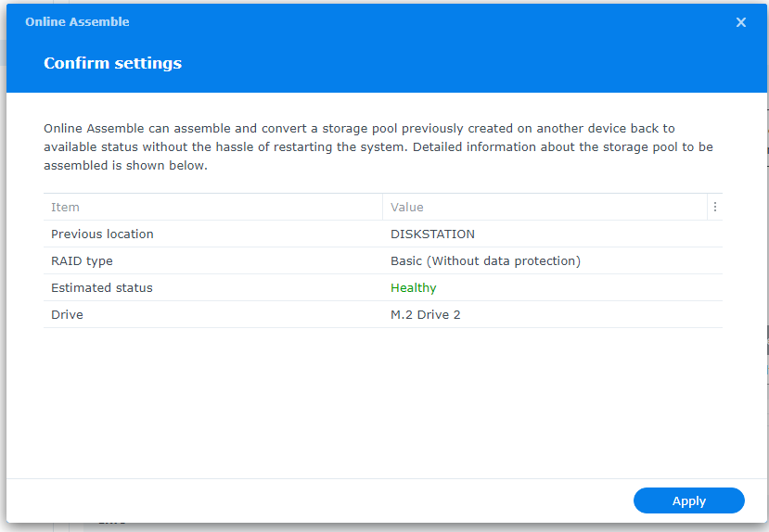This screenshot has width=769, height=532.
Task: Select the Previous location row label
Action: (x=102, y=234)
